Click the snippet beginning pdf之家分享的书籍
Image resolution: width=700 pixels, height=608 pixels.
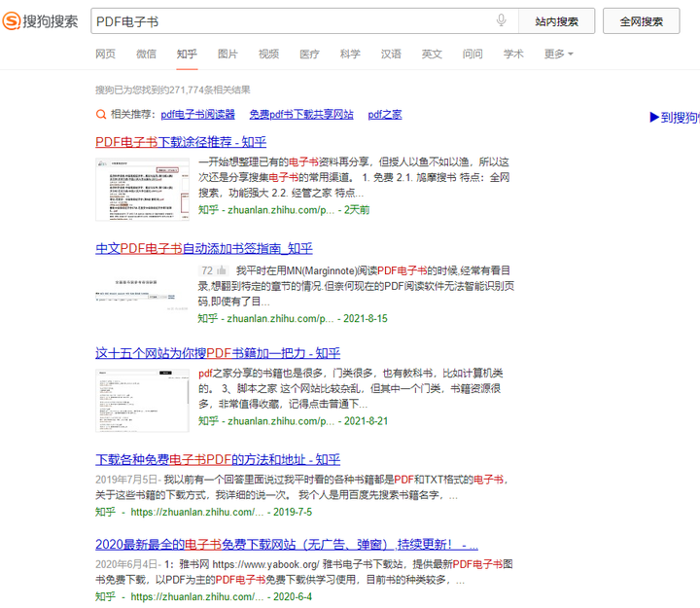click(x=351, y=389)
